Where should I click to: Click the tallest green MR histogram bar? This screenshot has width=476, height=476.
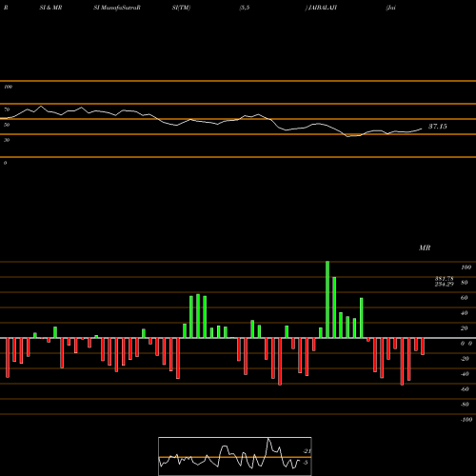point(327,300)
